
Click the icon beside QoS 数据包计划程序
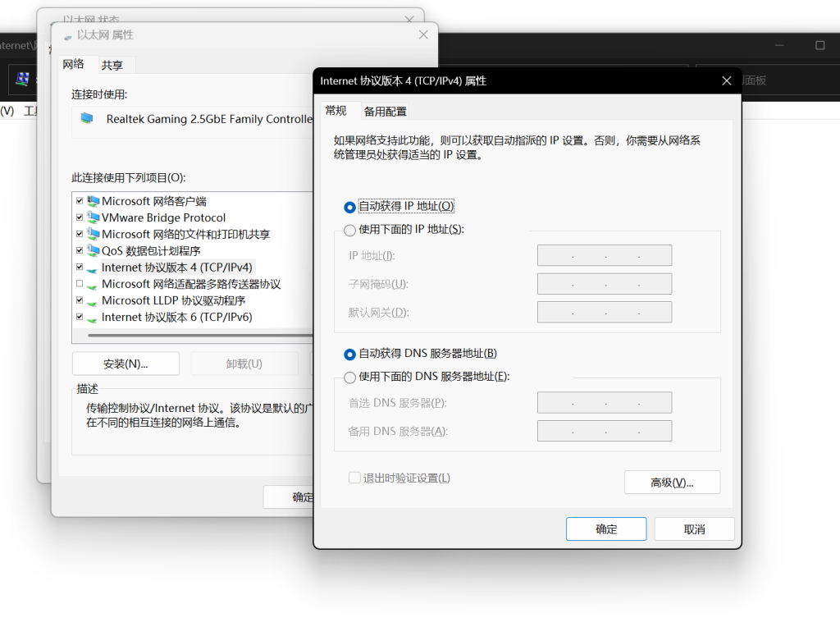pyautogui.click(x=93, y=250)
